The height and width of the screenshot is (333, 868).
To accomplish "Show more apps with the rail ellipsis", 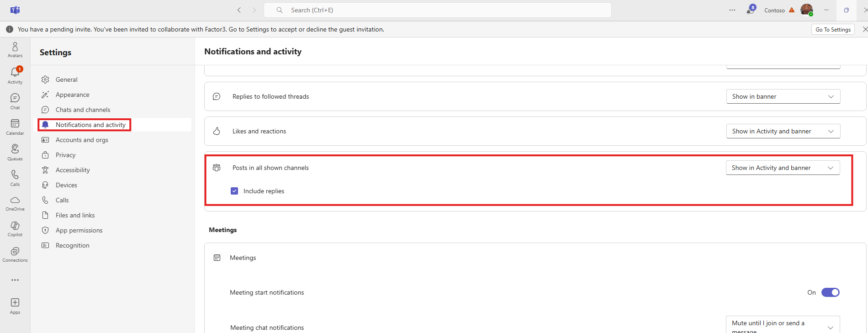I will point(15,280).
